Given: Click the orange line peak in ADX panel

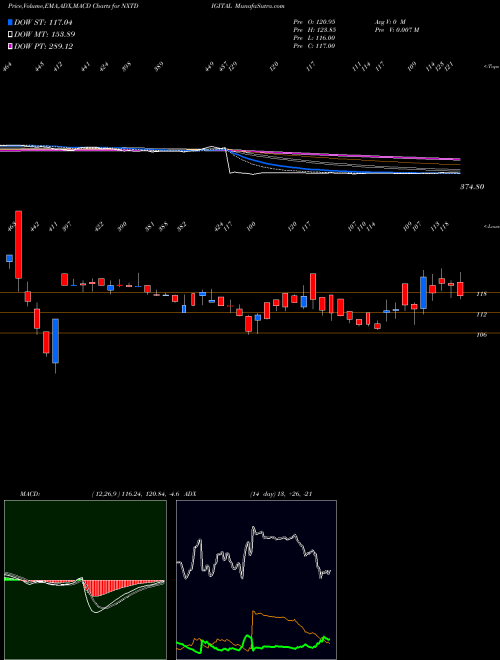Looking at the screenshot, I should pos(254,612).
